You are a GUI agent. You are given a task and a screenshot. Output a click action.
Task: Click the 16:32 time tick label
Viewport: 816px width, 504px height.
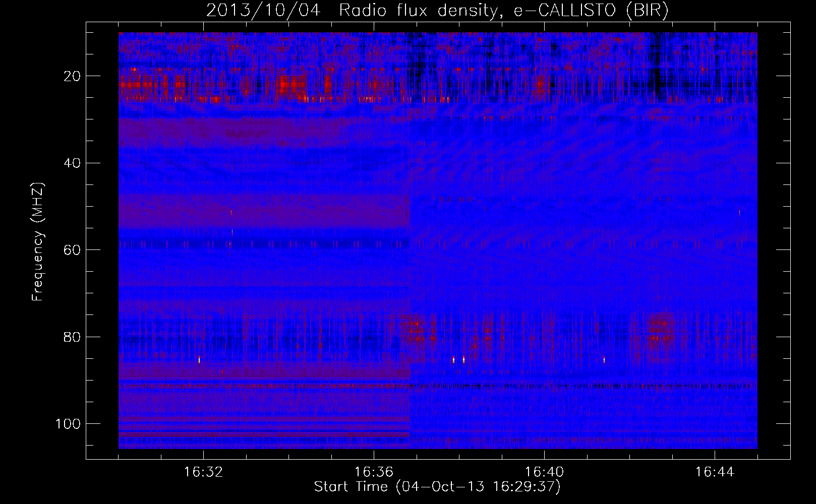point(203,472)
